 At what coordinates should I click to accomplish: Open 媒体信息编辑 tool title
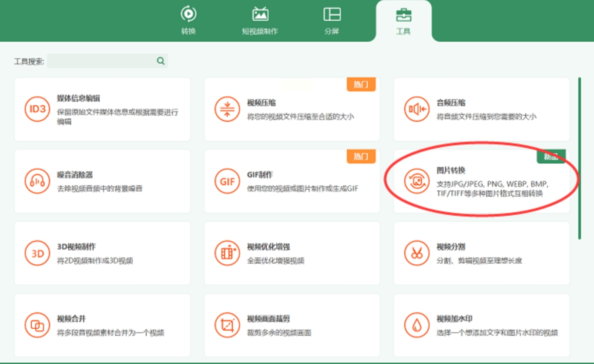point(79,98)
